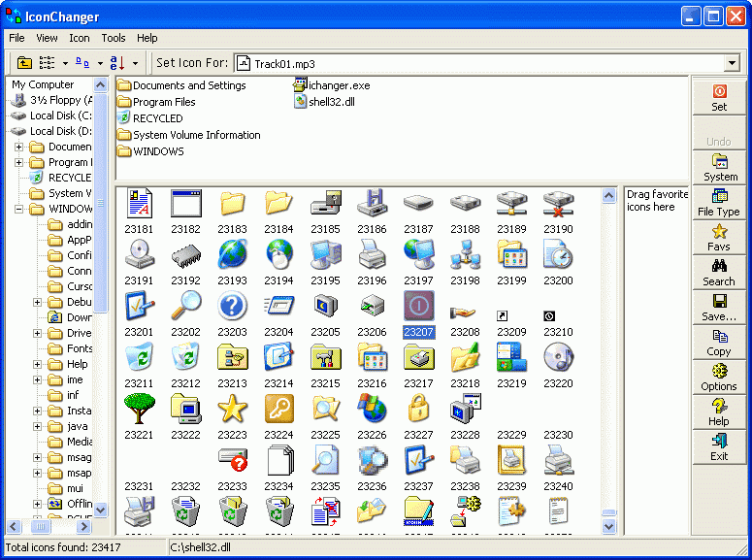
Task: Expand the Program Files tree node
Action: [x=18, y=162]
